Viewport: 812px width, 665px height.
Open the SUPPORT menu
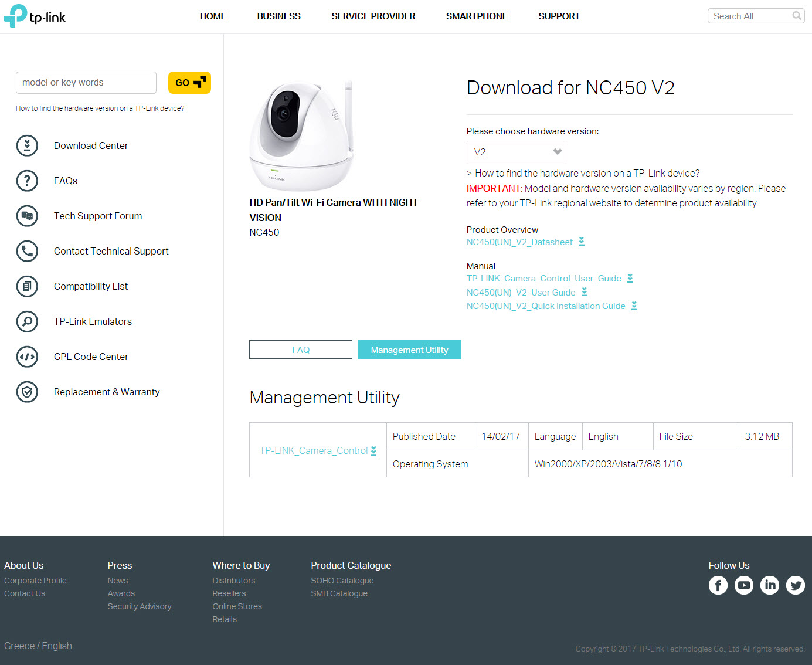tap(559, 16)
